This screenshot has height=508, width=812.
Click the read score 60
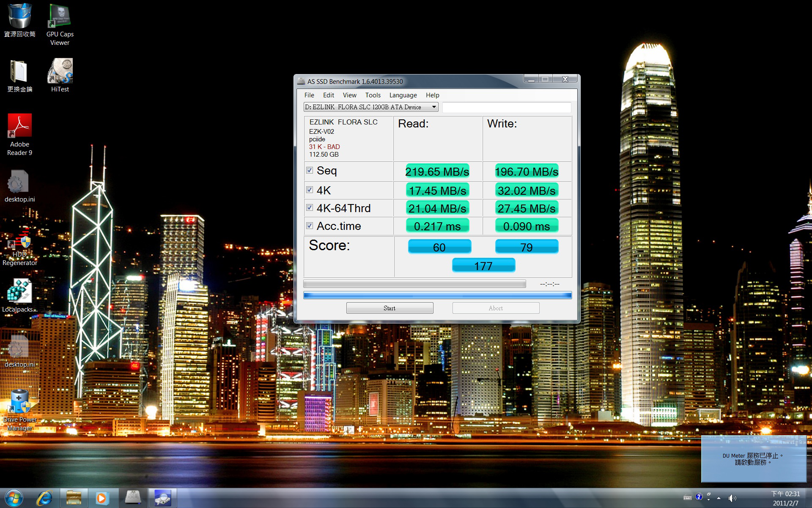[x=439, y=247]
